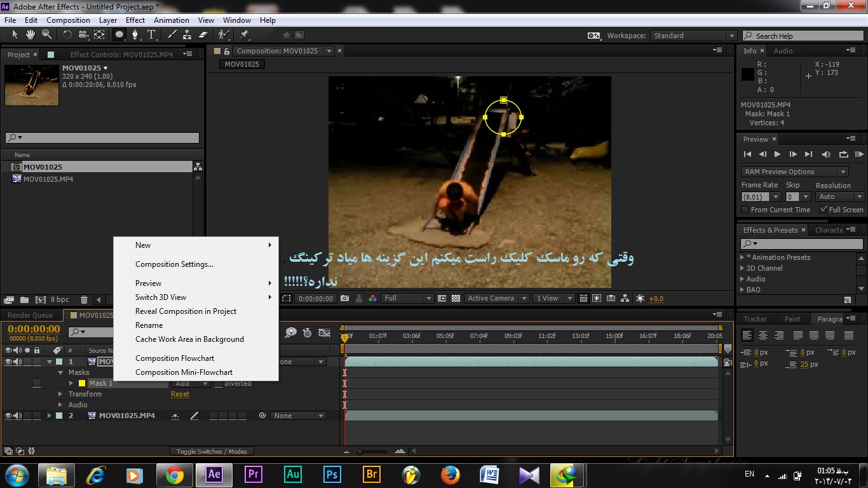Click the yellow Mask 1 color swatch

81,383
